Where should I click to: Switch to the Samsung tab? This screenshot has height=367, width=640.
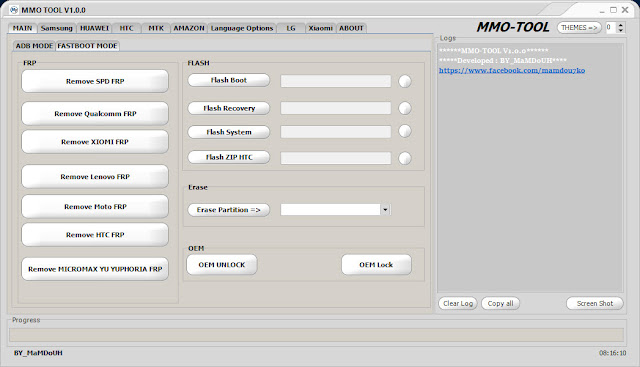(x=57, y=28)
